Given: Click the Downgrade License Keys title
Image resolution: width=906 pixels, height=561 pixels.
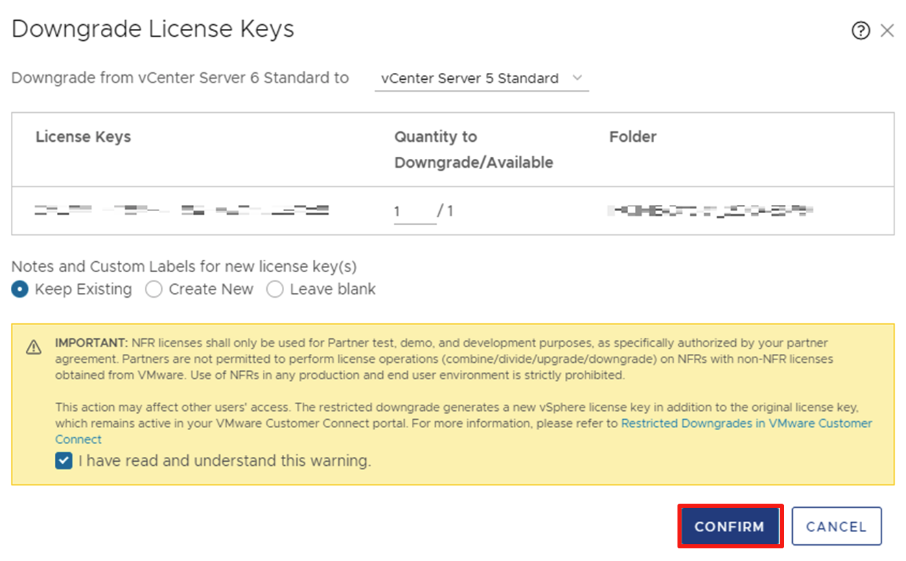Looking at the screenshot, I should 153,29.
